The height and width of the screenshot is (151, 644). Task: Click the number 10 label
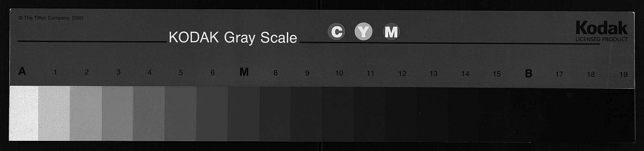tap(339, 73)
